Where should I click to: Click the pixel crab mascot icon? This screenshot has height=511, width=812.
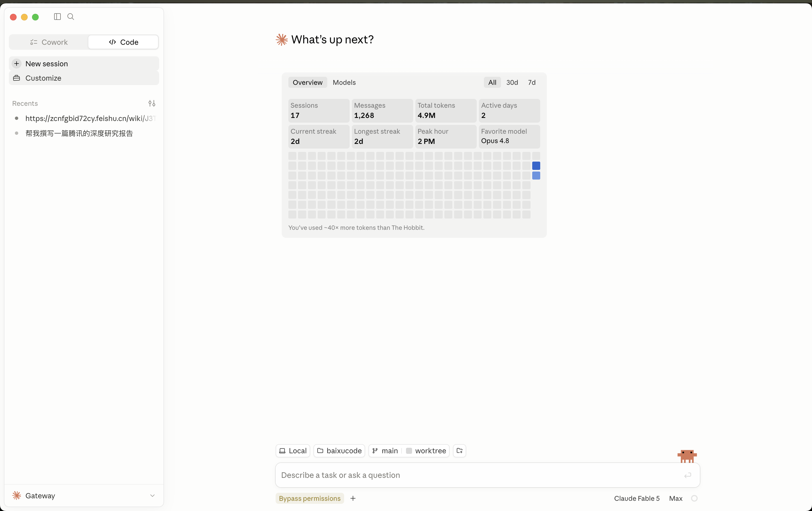pos(687,456)
